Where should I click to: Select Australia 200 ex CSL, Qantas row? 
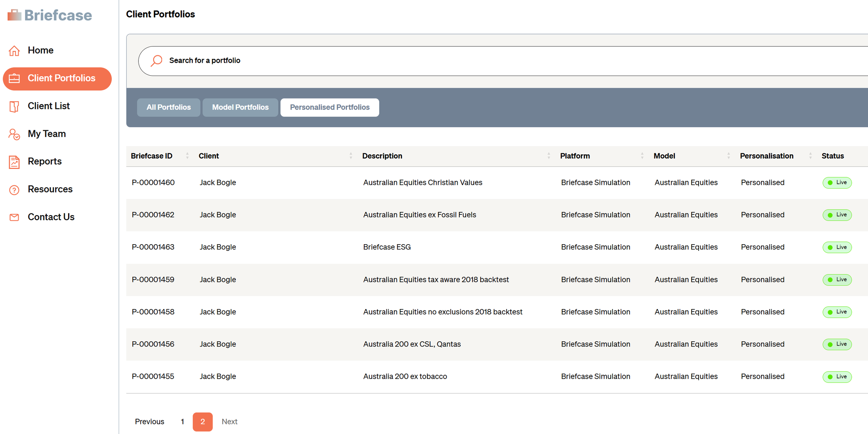(497, 344)
